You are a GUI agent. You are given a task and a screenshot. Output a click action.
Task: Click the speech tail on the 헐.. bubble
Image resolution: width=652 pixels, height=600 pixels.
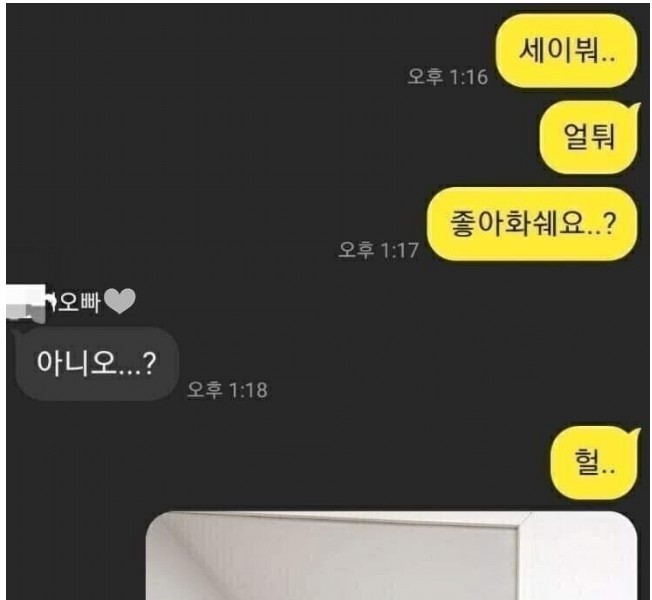pyautogui.click(x=634, y=435)
